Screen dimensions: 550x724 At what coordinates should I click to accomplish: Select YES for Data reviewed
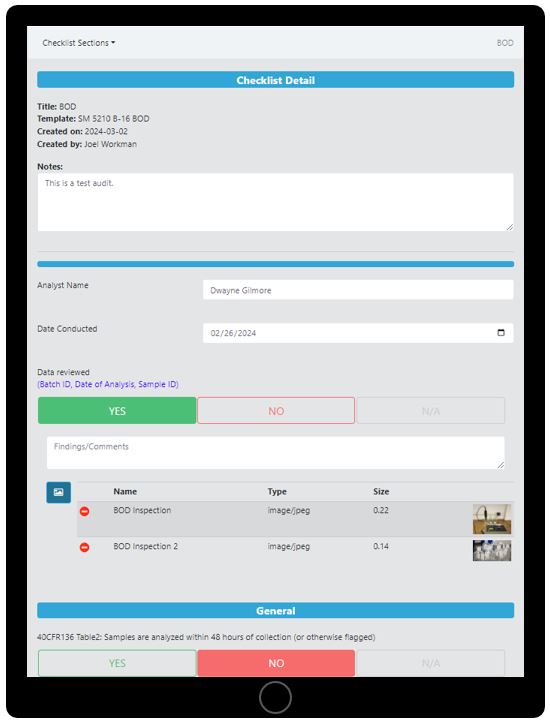pos(117,410)
